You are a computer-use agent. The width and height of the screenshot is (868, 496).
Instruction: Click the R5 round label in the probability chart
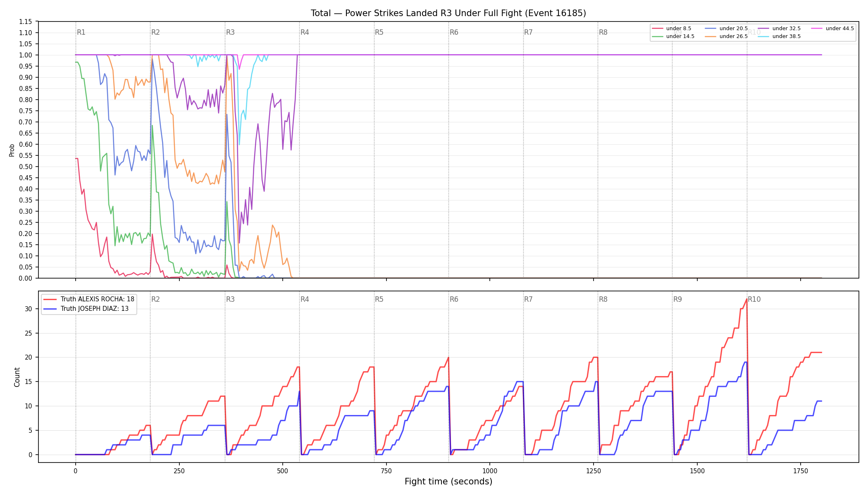[x=379, y=32]
